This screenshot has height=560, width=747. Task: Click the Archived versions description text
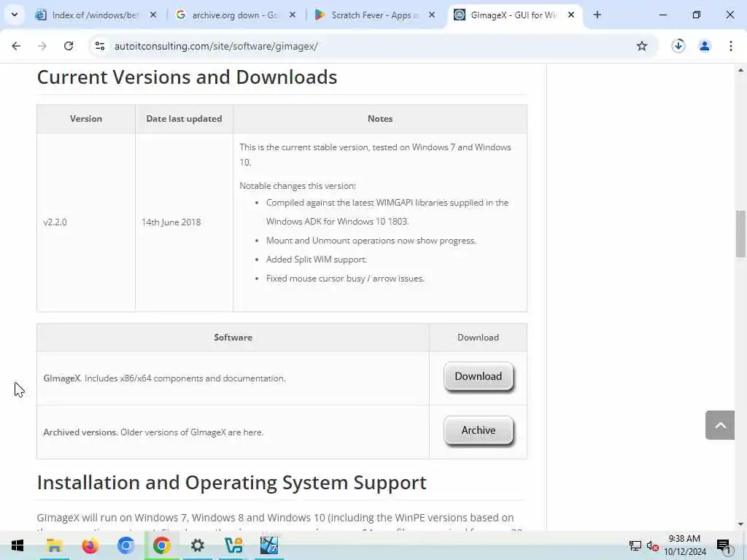click(x=153, y=432)
